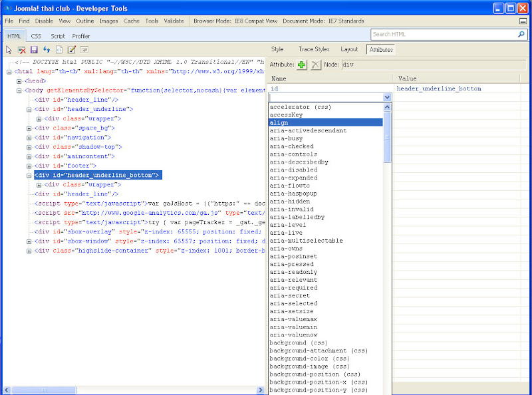Open the Find menu
The height and width of the screenshot is (395, 532).
[24, 21]
